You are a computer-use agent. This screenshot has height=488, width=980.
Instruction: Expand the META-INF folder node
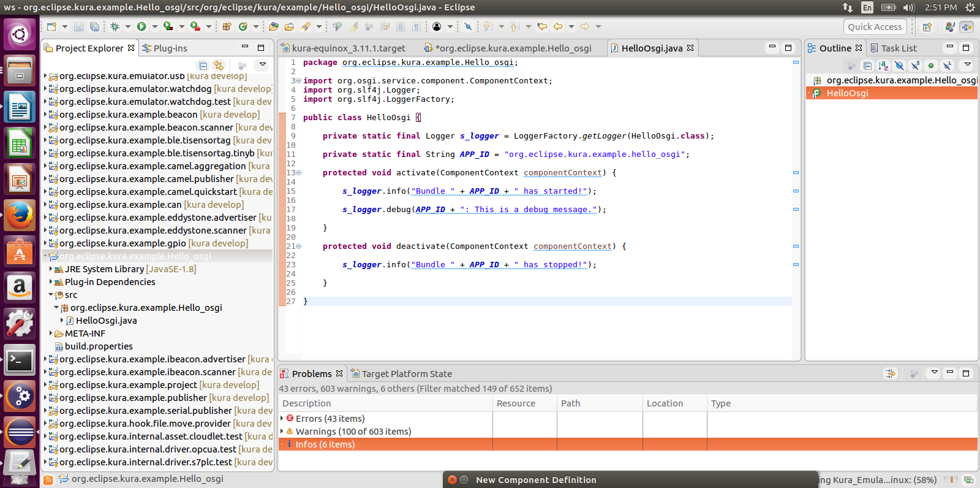[x=51, y=333]
